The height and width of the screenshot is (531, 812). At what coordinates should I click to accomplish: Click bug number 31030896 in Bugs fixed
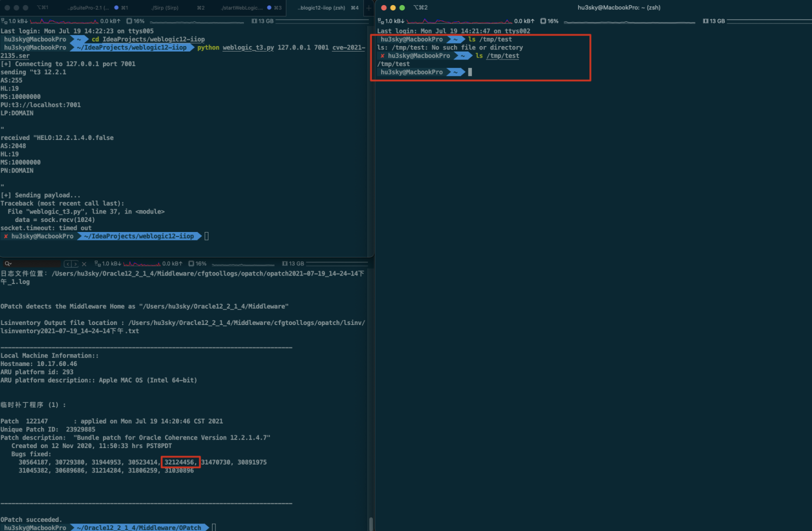coord(179,470)
